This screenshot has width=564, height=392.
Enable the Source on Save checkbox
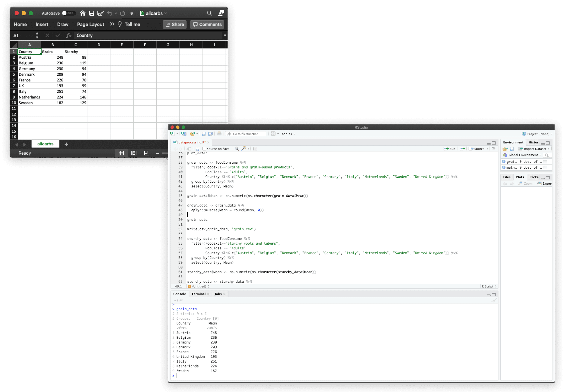204,149
